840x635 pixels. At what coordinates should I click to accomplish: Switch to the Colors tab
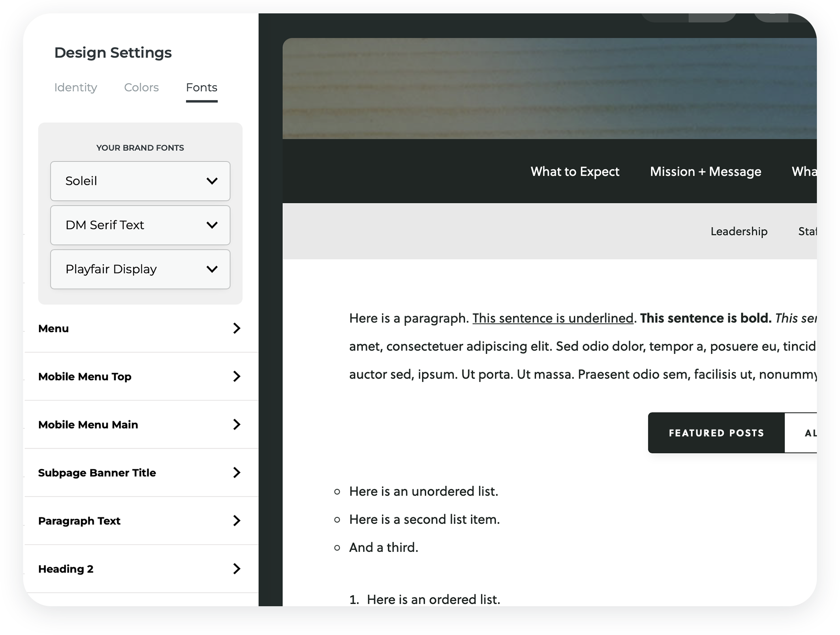click(x=141, y=88)
